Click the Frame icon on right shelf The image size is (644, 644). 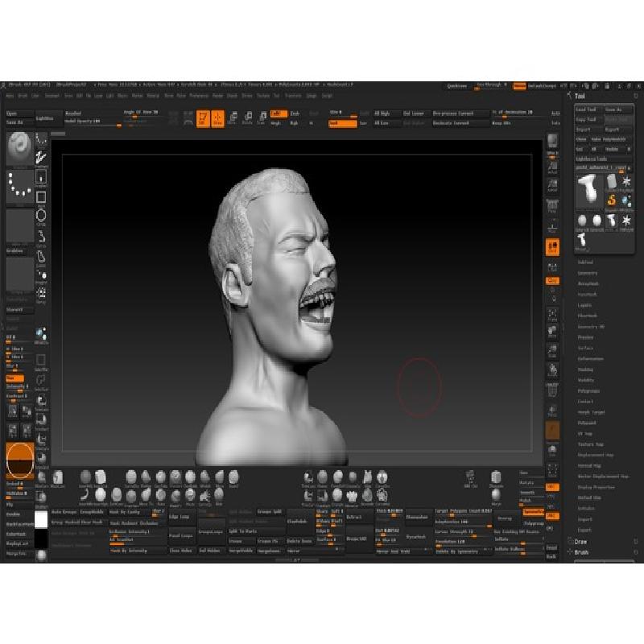pyautogui.click(x=552, y=315)
